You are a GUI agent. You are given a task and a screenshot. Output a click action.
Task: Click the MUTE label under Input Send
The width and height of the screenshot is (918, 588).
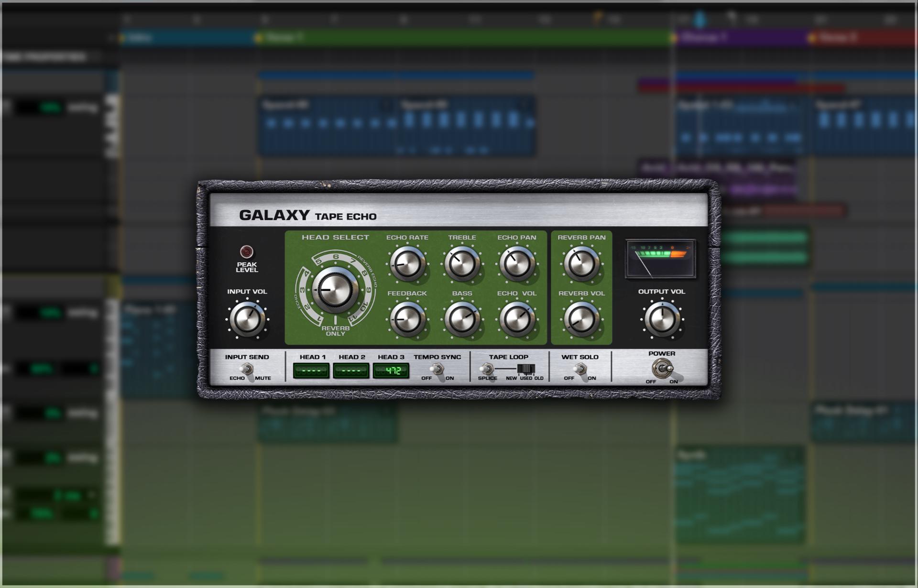tap(263, 378)
